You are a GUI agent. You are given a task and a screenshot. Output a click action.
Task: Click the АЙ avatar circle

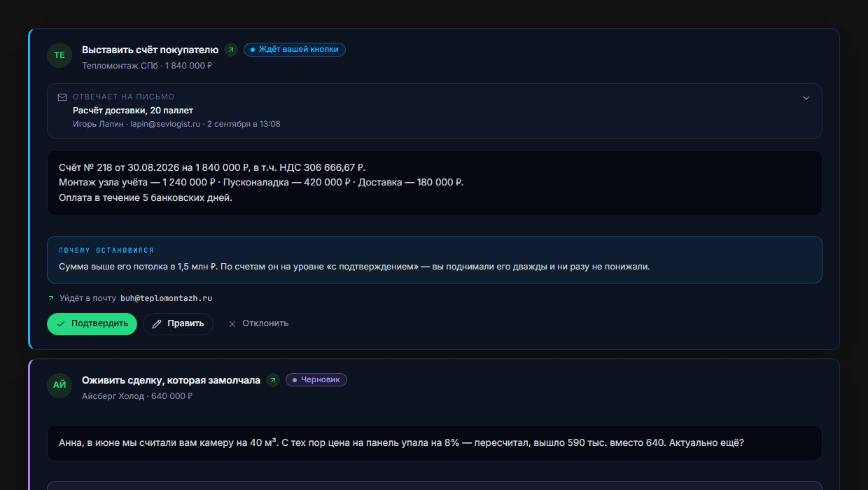click(59, 386)
